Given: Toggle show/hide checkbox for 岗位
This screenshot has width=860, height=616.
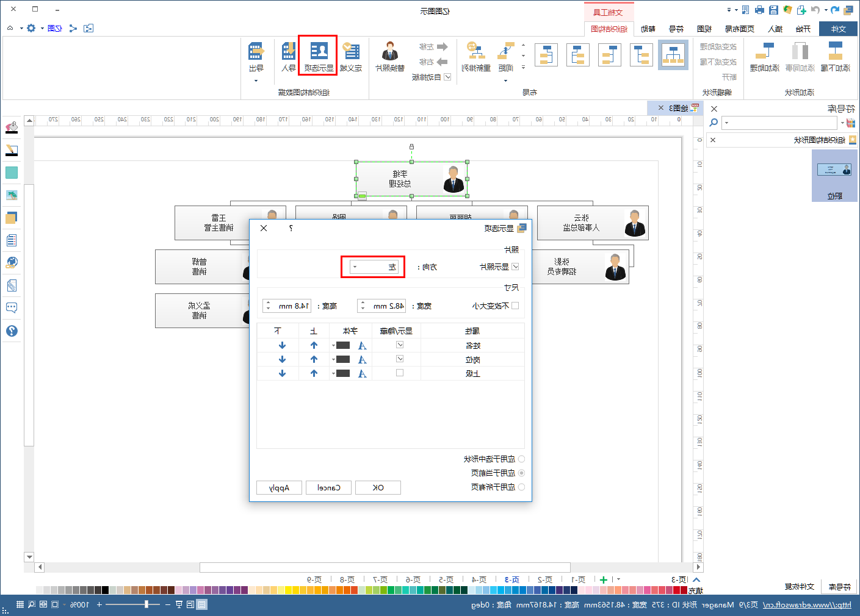Looking at the screenshot, I should tap(400, 359).
